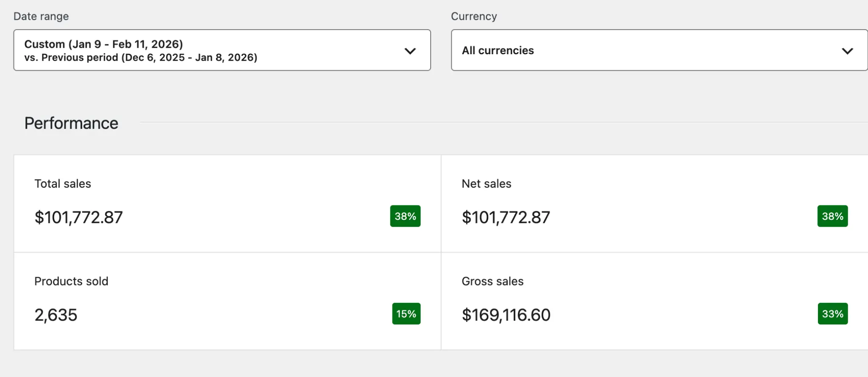Open the All currencies dropdown
Image resolution: width=868 pixels, height=377 pixels.
point(659,50)
